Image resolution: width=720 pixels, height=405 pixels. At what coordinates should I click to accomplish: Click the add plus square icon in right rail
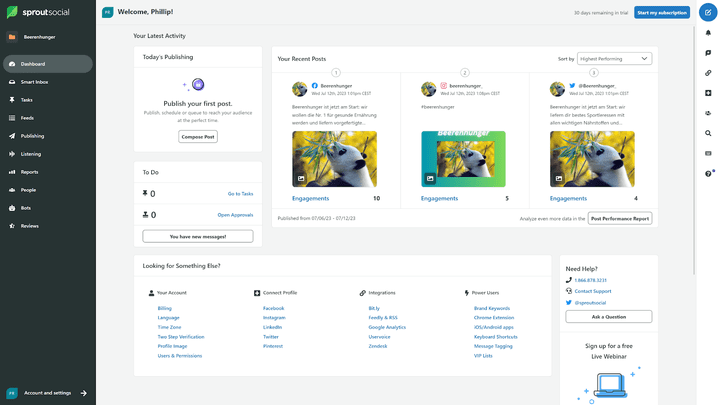pos(708,93)
